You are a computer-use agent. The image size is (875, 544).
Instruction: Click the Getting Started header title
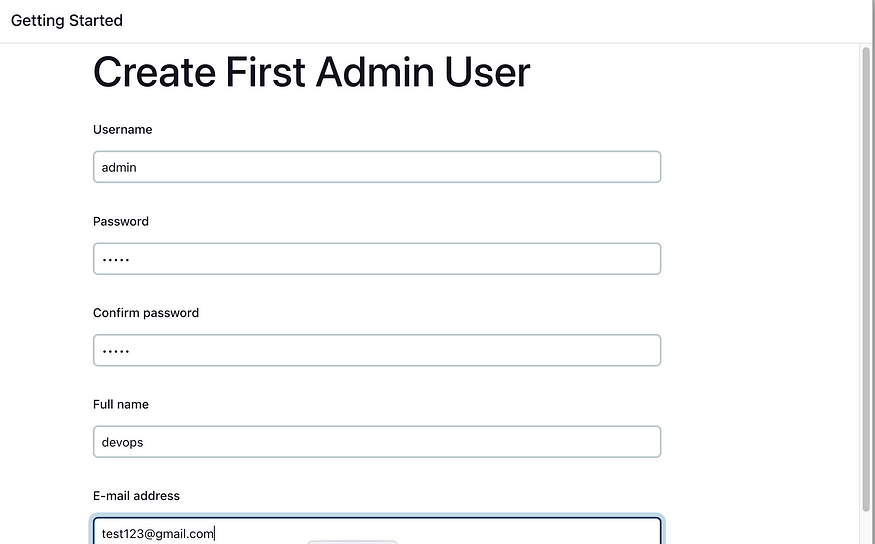pyautogui.click(x=67, y=21)
